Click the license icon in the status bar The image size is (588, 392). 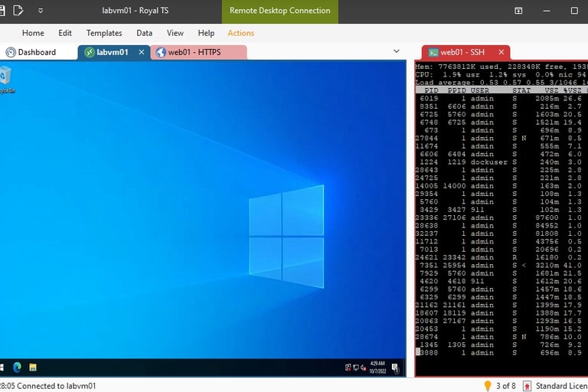(x=527, y=386)
